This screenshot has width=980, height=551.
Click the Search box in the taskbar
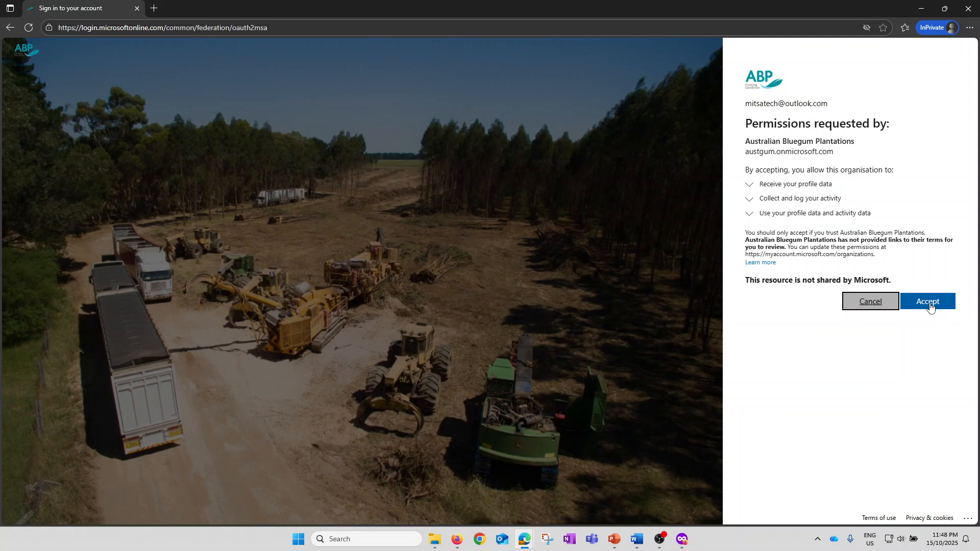point(366,538)
